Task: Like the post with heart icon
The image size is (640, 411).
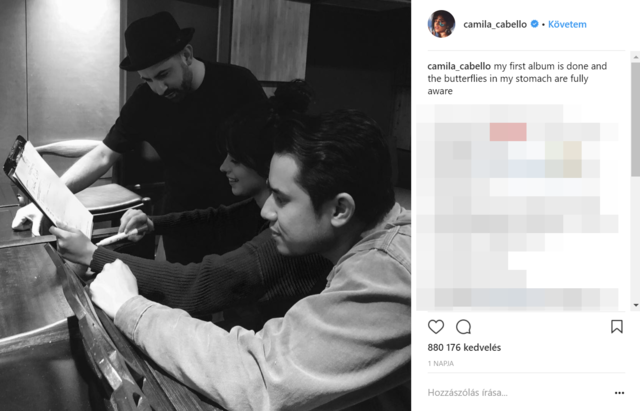Action: coord(436,327)
